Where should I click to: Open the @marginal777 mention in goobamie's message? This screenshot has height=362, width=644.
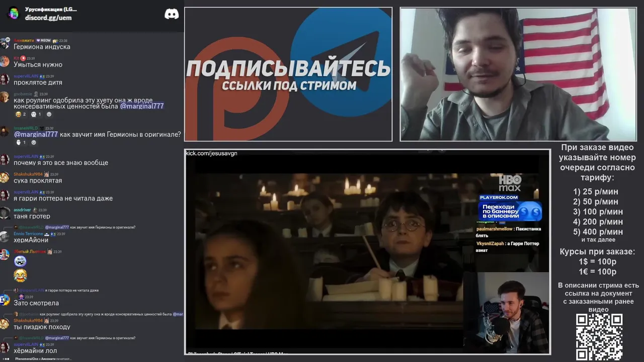142,106
